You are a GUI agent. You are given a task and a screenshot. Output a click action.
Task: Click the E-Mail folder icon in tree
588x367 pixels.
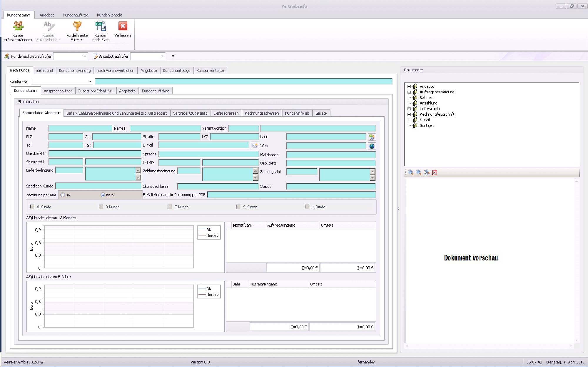(x=415, y=120)
